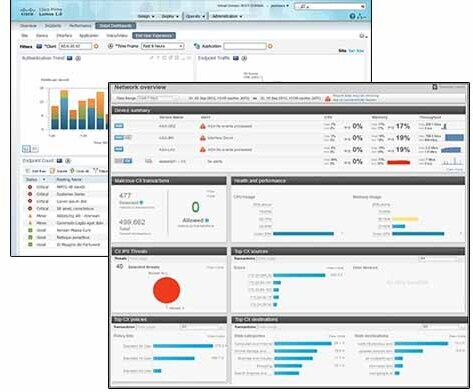Click the alert triangle in third device row
473x392 pixels.
pyautogui.click(x=203, y=150)
